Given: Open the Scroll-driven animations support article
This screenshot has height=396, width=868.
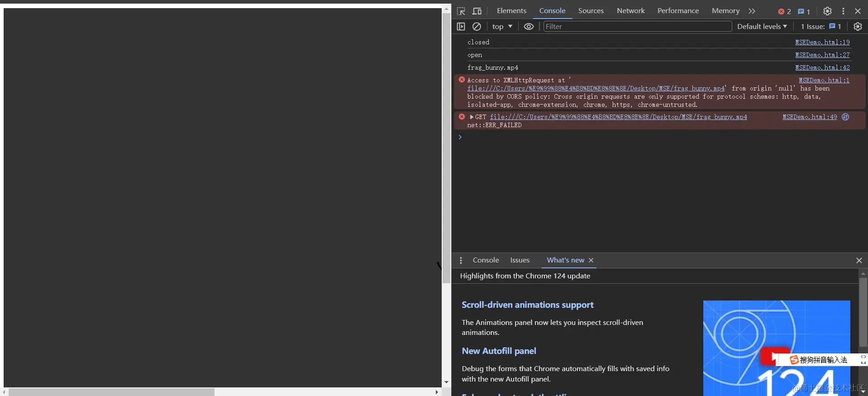Looking at the screenshot, I should point(527,305).
